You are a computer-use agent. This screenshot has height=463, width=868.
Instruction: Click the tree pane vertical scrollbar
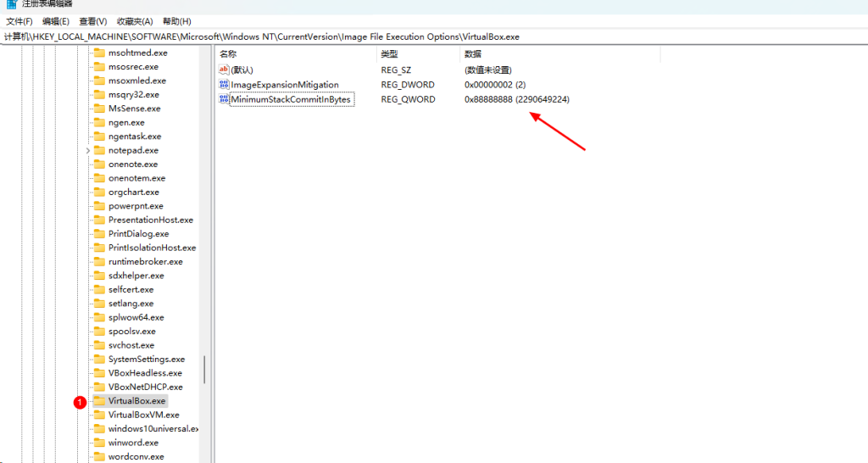point(204,369)
